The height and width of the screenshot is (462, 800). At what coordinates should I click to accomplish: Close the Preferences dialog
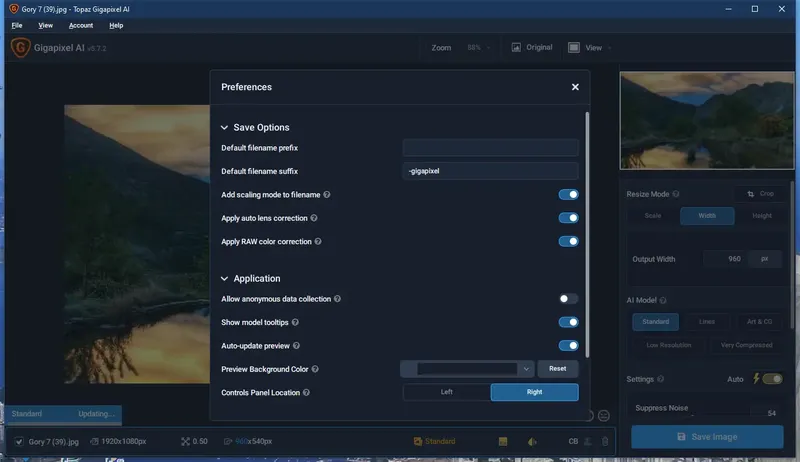click(575, 87)
